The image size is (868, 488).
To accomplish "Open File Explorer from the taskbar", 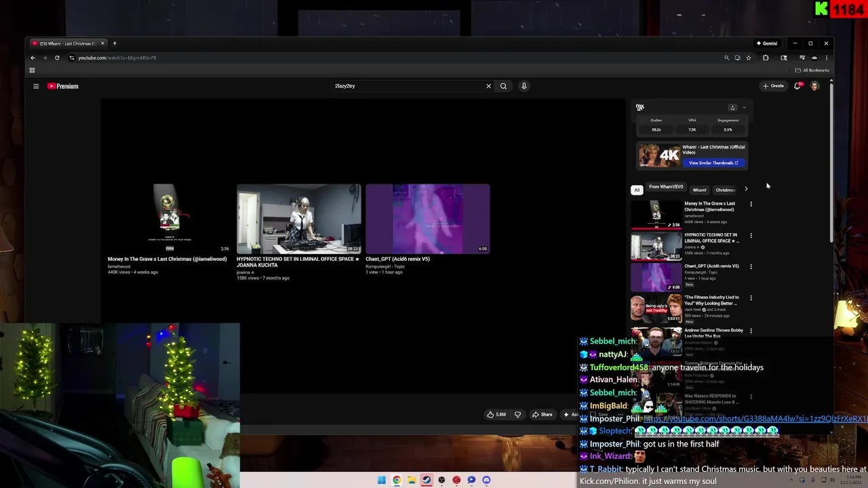I will [412, 480].
